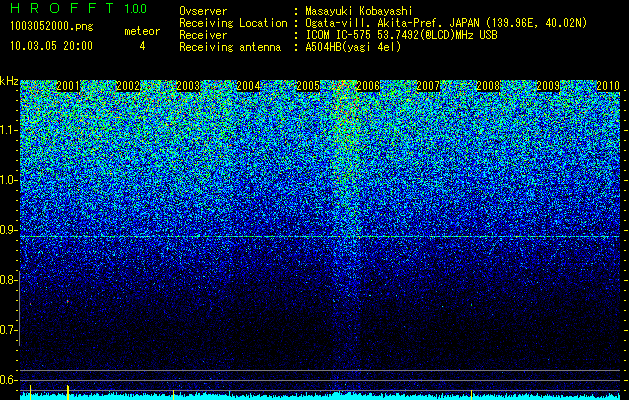
Task: Click the 2002 time label
Action: (128, 86)
